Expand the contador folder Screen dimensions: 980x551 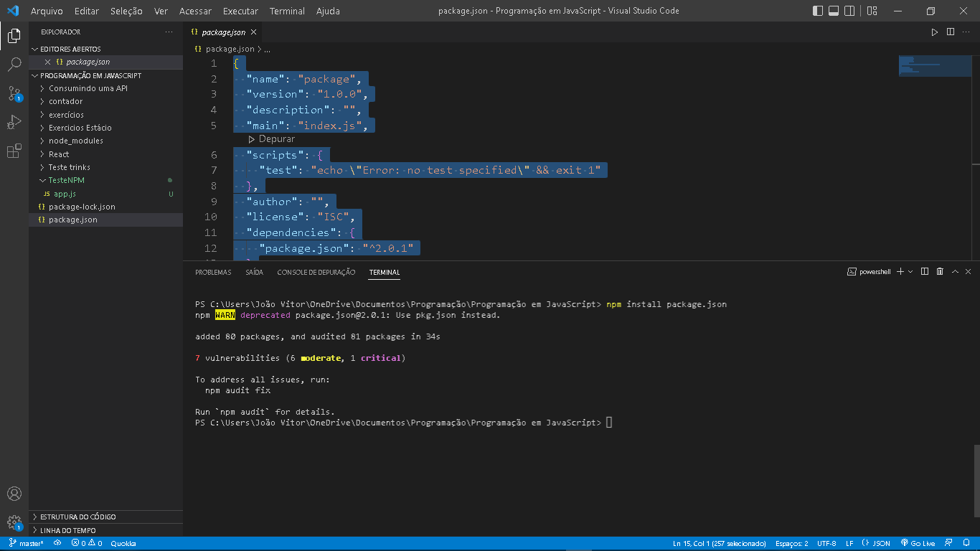(105, 101)
